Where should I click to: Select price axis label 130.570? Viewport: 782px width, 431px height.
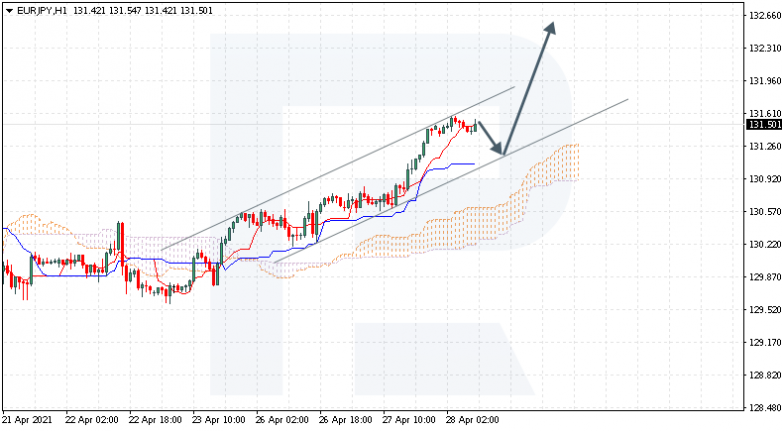[765, 212]
